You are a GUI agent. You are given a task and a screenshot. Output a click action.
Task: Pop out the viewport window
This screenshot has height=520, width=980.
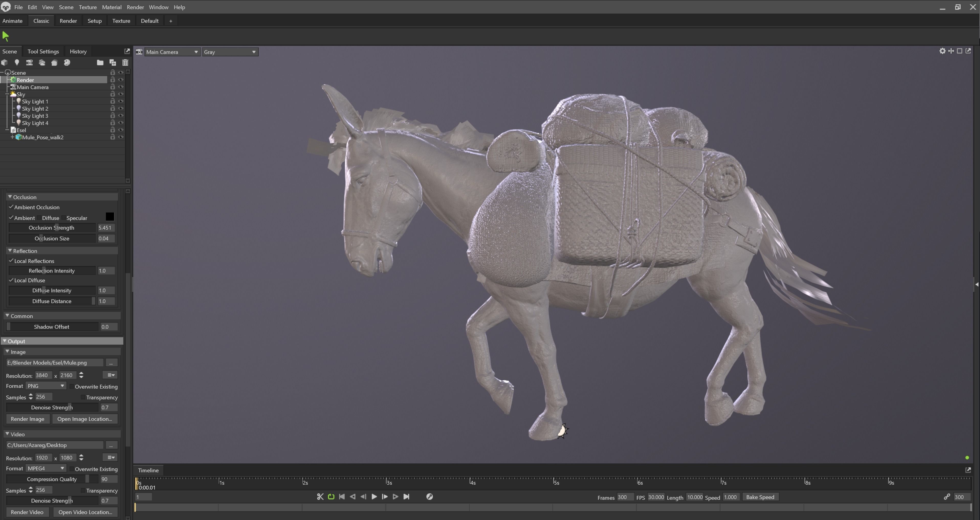coord(968,51)
